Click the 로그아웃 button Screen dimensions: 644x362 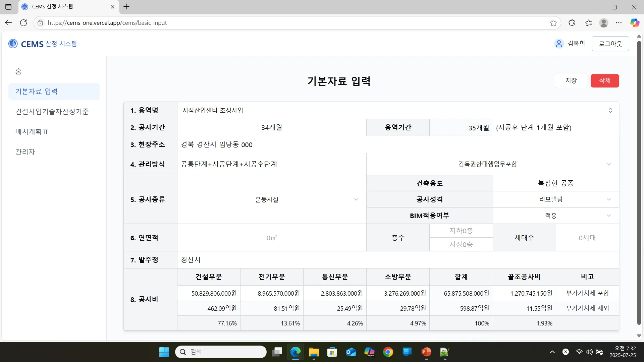pos(610,44)
